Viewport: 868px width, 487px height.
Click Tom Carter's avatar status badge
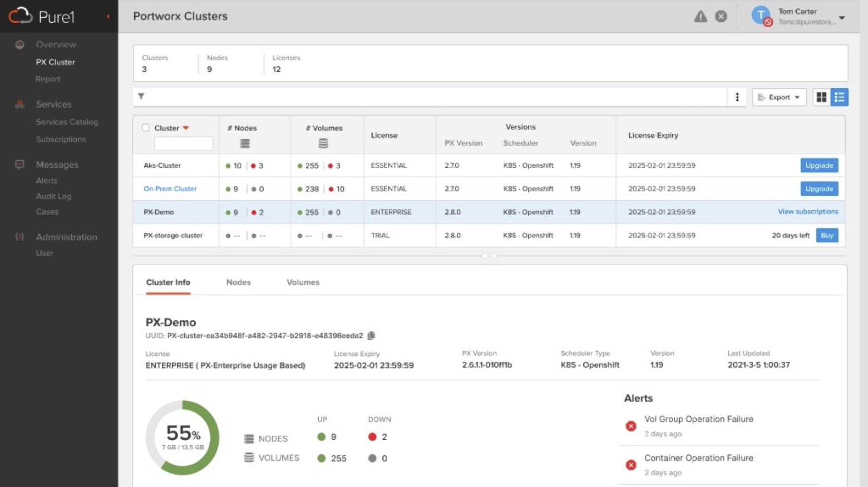pyautogui.click(x=768, y=23)
